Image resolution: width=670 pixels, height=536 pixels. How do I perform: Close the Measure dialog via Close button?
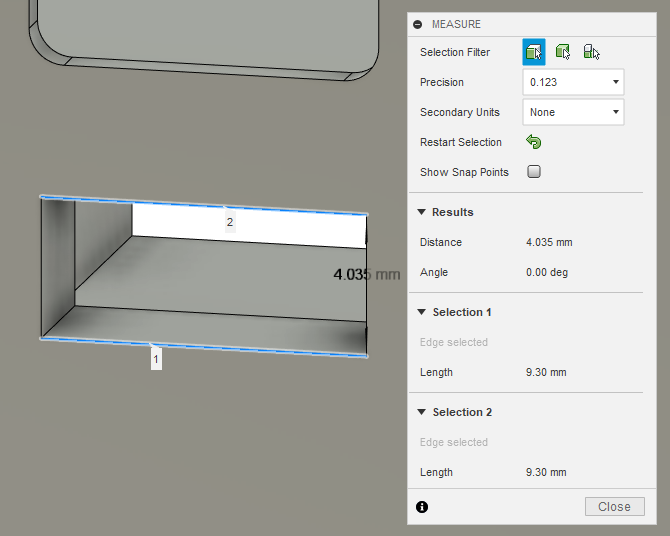point(614,507)
